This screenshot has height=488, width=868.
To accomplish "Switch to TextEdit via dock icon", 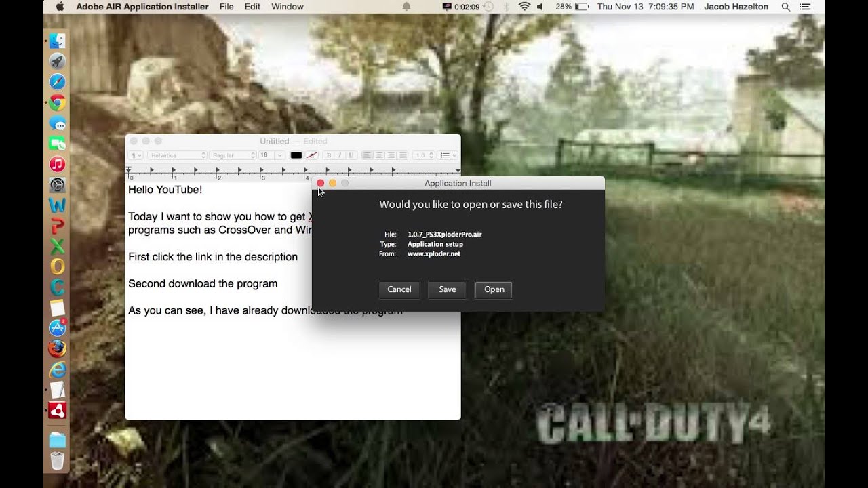I will pyautogui.click(x=58, y=390).
